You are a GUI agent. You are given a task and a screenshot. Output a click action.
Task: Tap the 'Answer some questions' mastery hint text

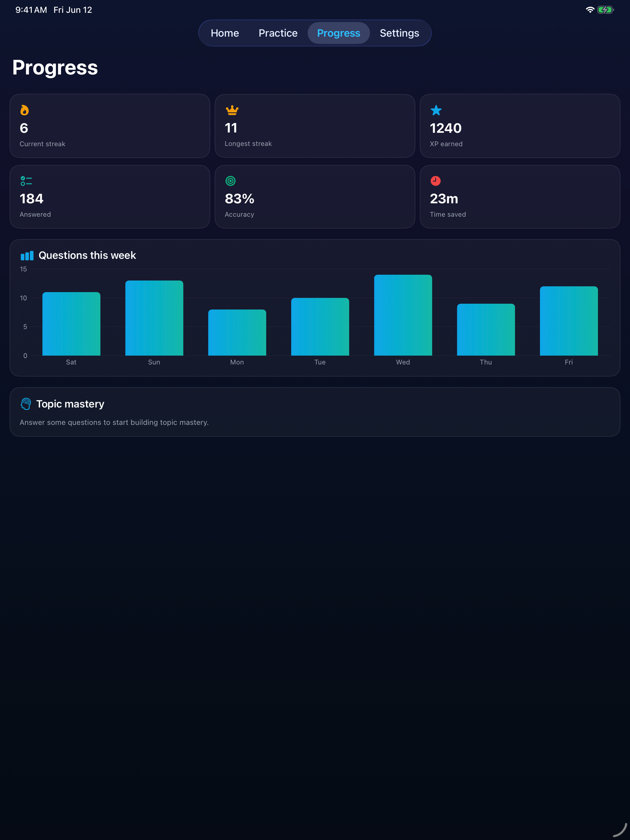[114, 422]
